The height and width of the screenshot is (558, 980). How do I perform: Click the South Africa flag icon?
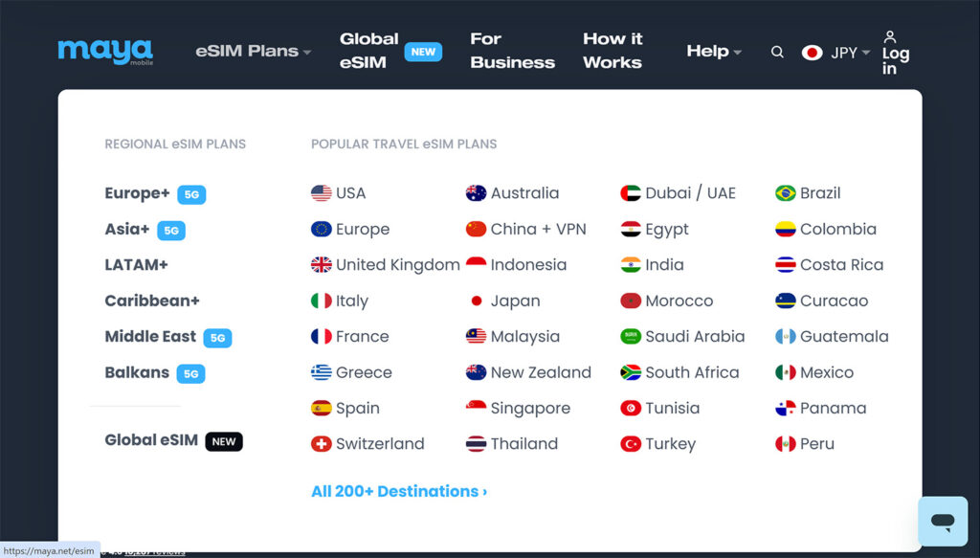631,372
